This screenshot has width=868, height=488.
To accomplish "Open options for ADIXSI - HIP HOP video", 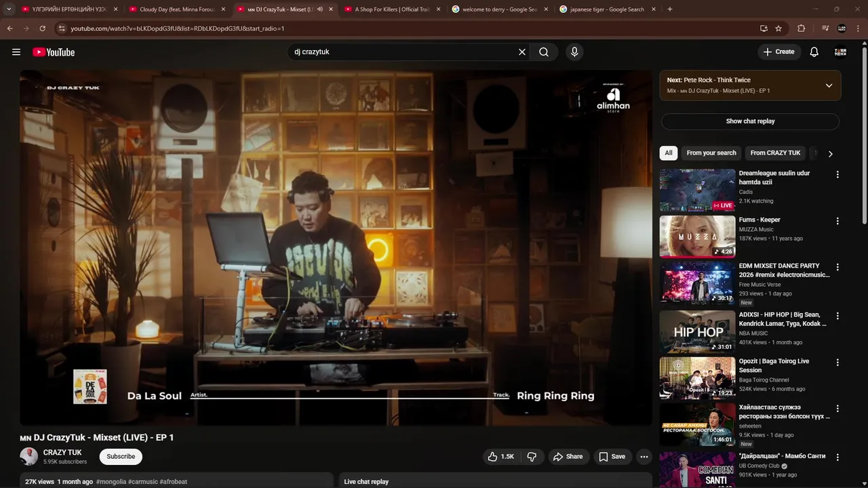I will pos(837,316).
